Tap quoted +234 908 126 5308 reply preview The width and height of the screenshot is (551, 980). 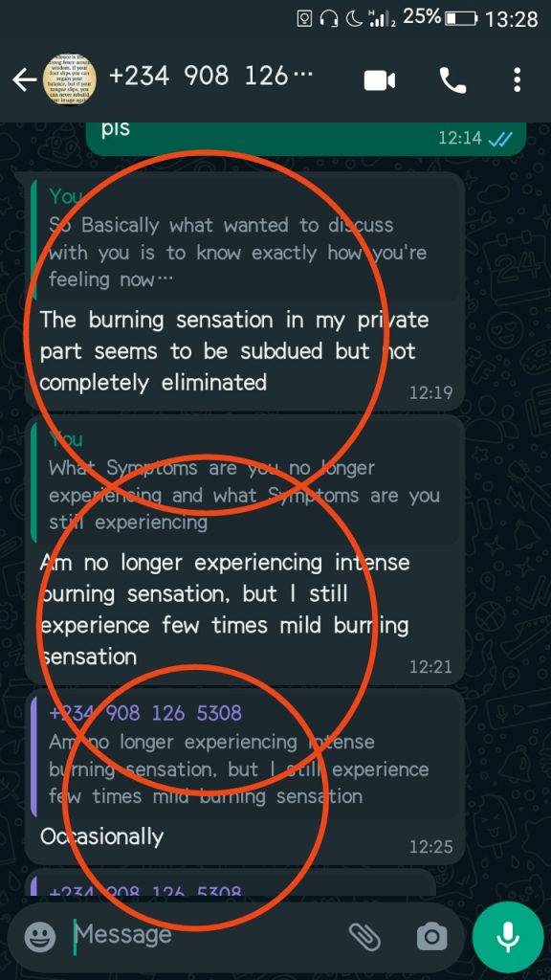(246, 755)
